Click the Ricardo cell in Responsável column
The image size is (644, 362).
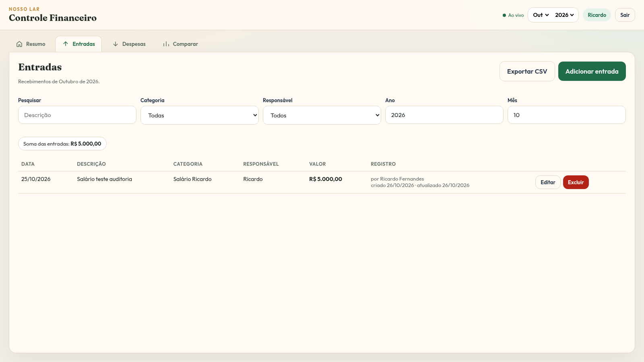point(253,179)
